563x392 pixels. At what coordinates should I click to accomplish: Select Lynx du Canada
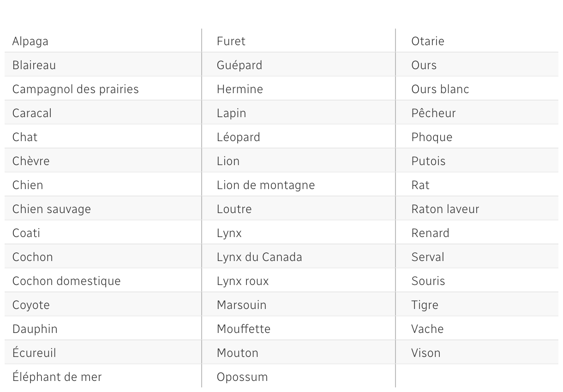click(x=259, y=257)
